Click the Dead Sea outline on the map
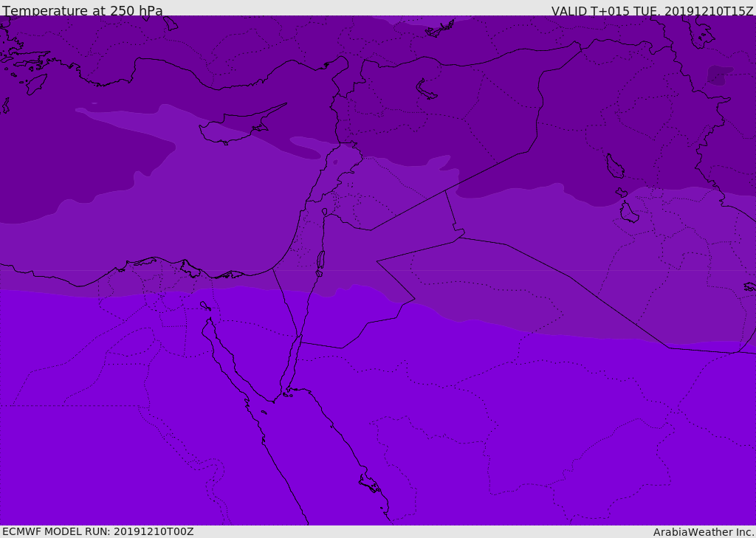 320,261
